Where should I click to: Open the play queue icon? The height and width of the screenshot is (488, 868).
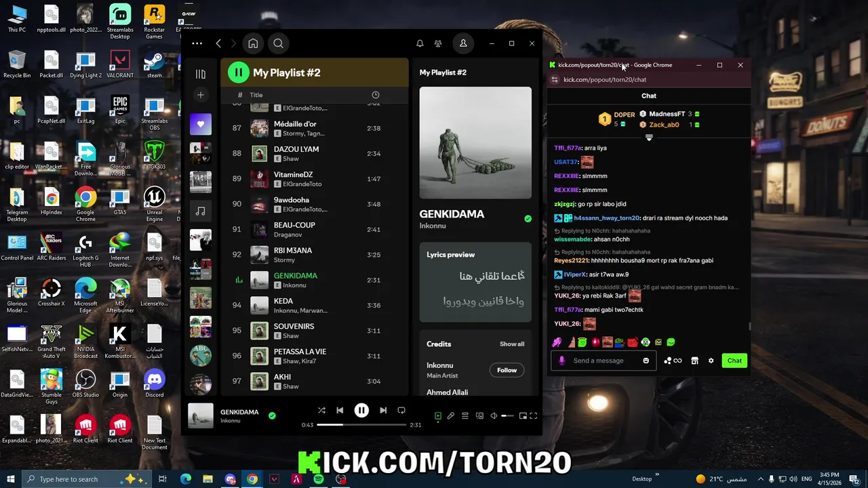click(x=465, y=415)
